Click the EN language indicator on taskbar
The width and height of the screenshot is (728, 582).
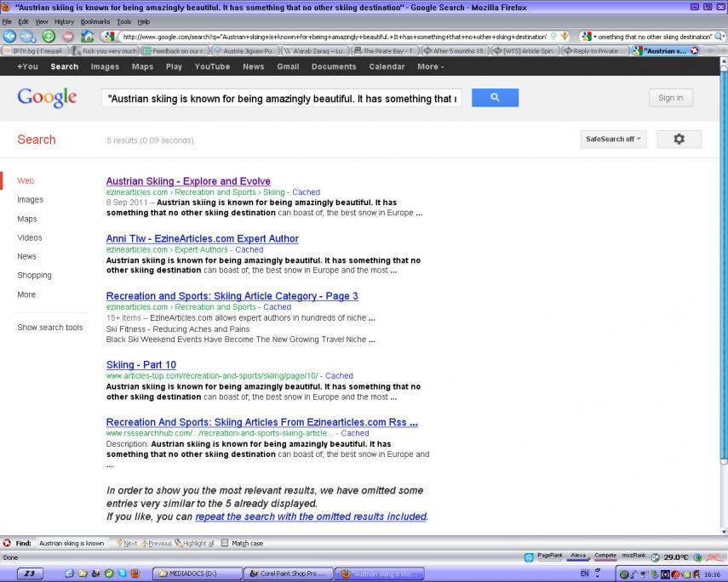585,573
